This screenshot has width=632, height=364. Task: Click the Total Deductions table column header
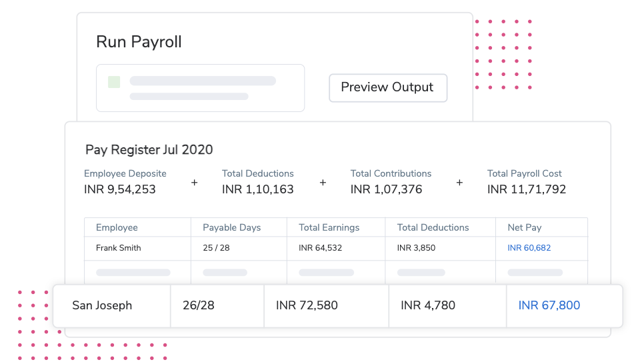433,227
